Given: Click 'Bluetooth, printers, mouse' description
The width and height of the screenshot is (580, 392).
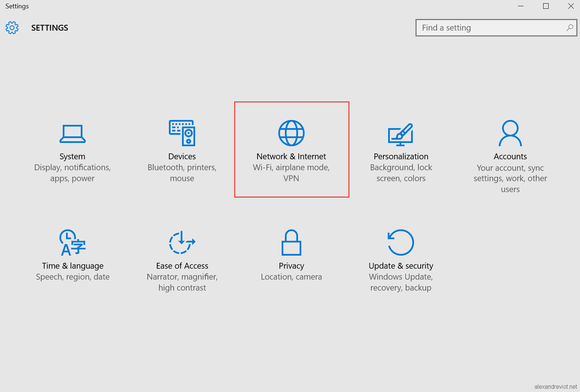Looking at the screenshot, I should click(182, 173).
